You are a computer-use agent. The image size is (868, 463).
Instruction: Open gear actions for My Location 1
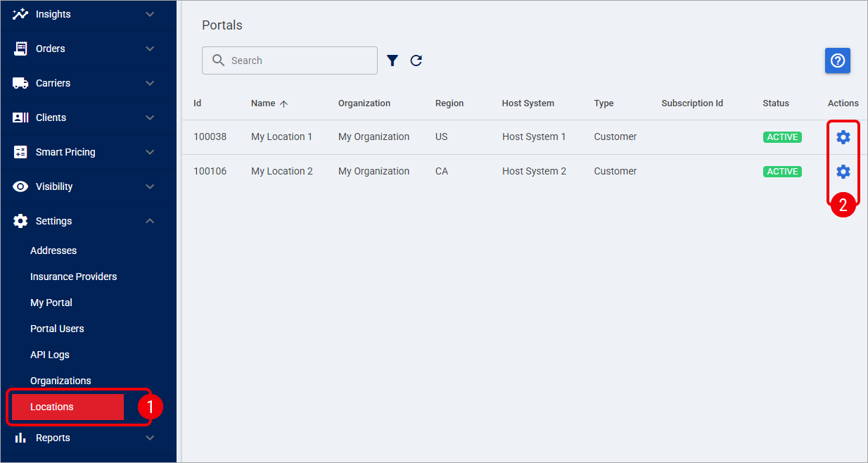[843, 137]
